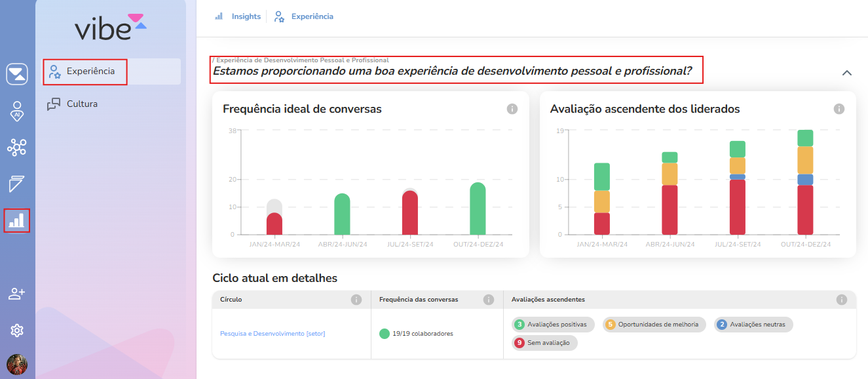Click the "19/19 colaboradores" text
This screenshot has width=868, height=379.
pos(423,334)
